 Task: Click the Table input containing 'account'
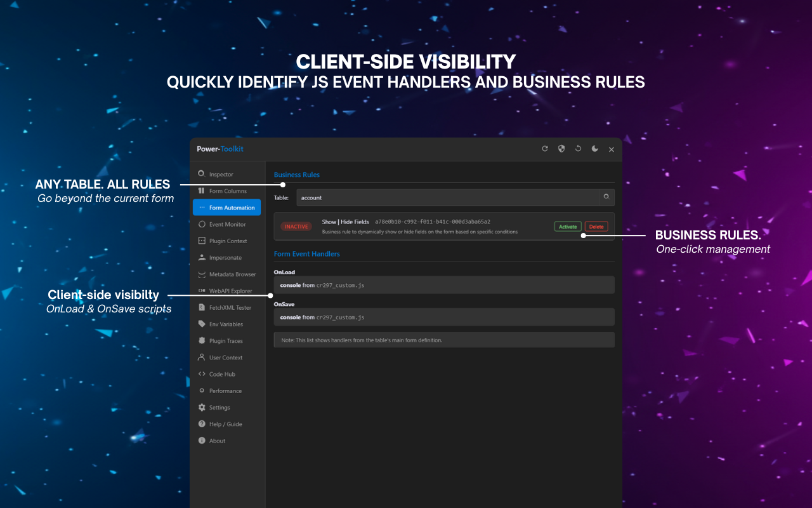tap(447, 197)
